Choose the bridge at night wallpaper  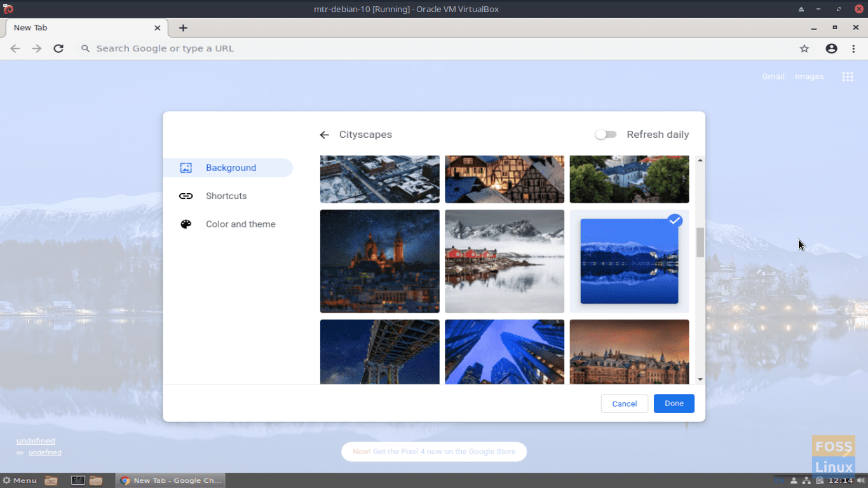pos(380,352)
